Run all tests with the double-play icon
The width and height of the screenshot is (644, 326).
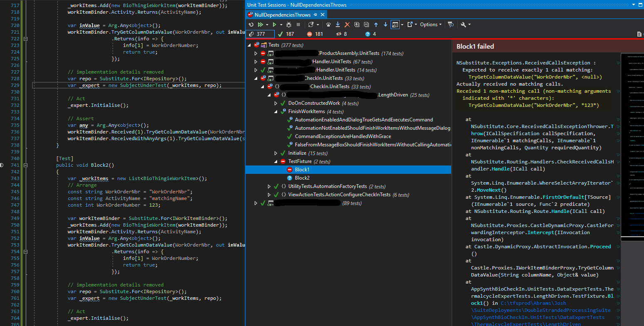(261, 24)
